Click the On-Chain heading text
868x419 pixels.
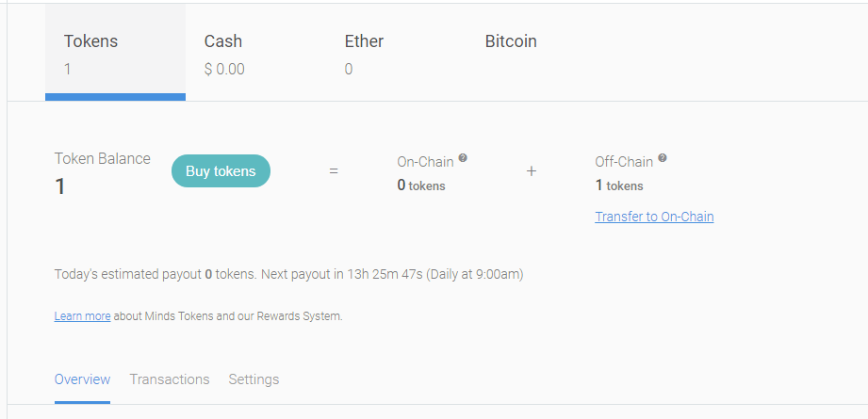point(425,162)
